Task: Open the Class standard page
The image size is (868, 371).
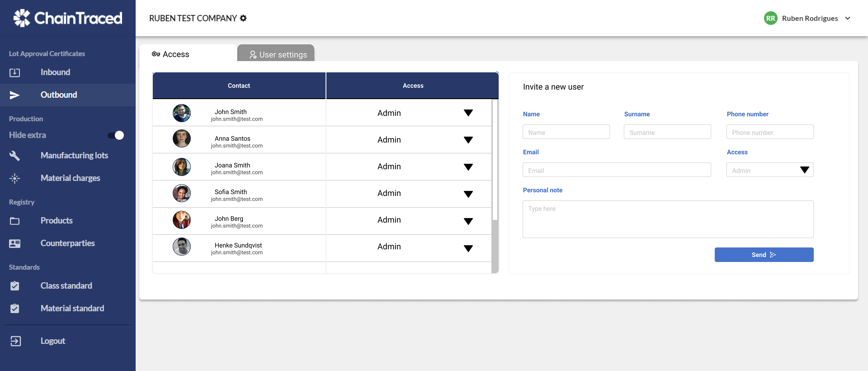Action: coord(67,286)
